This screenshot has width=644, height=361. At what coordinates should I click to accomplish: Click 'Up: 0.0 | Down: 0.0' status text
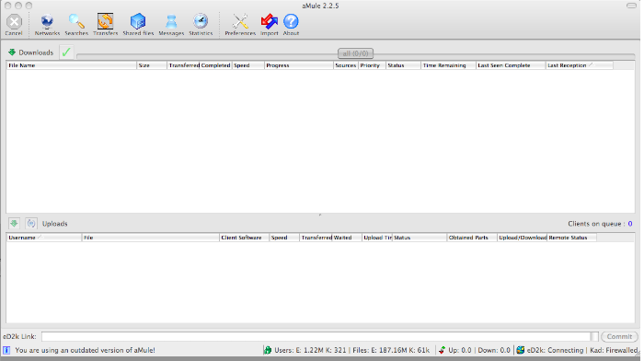coord(479,350)
